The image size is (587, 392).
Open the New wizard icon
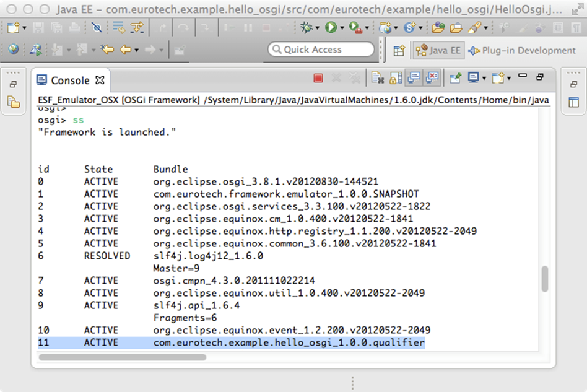click(14, 27)
